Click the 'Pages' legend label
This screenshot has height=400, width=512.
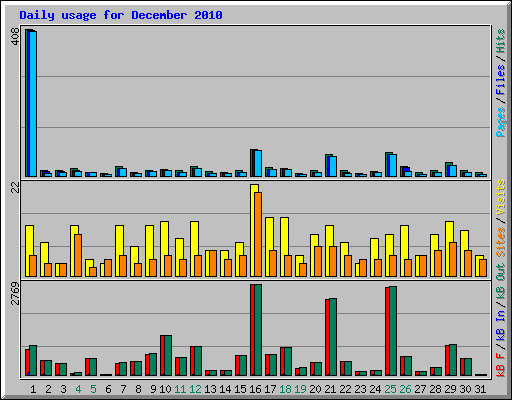point(501,122)
